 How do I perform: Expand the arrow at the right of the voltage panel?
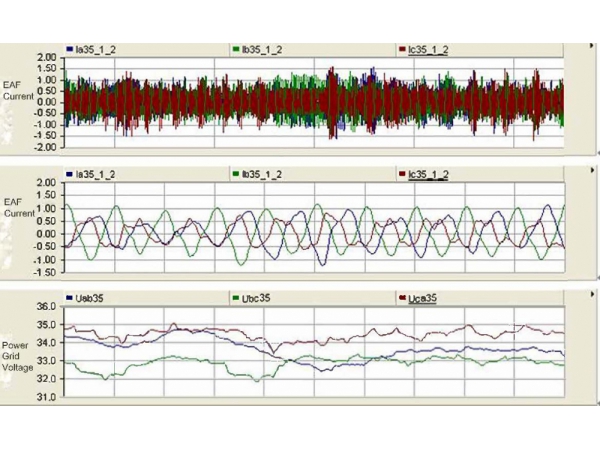pyautogui.click(x=593, y=297)
